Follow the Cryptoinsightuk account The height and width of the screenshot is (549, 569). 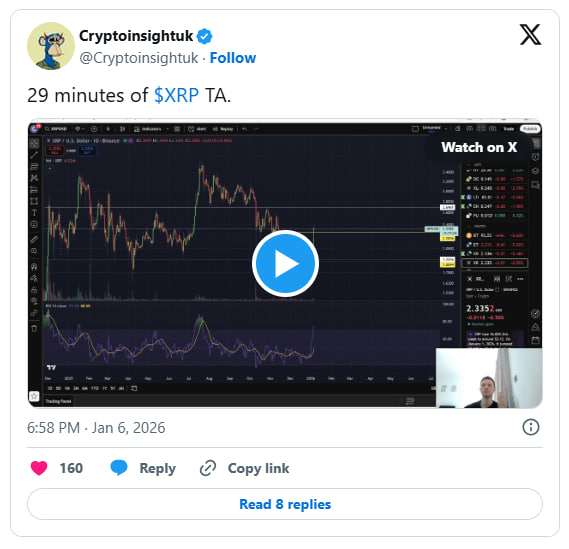pos(233,58)
